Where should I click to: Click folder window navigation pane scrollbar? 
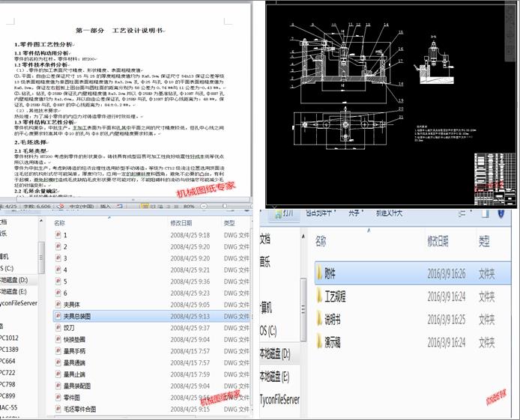303,310
